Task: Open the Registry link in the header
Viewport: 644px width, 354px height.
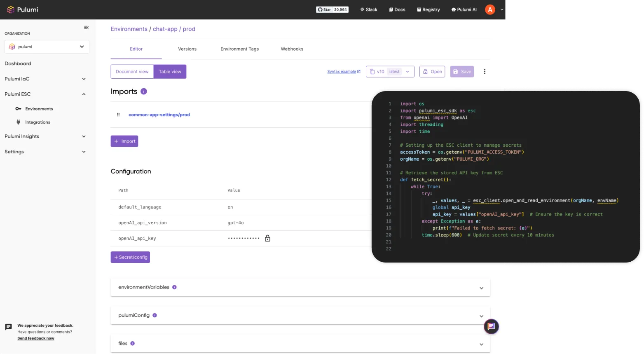Action: point(429,9)
